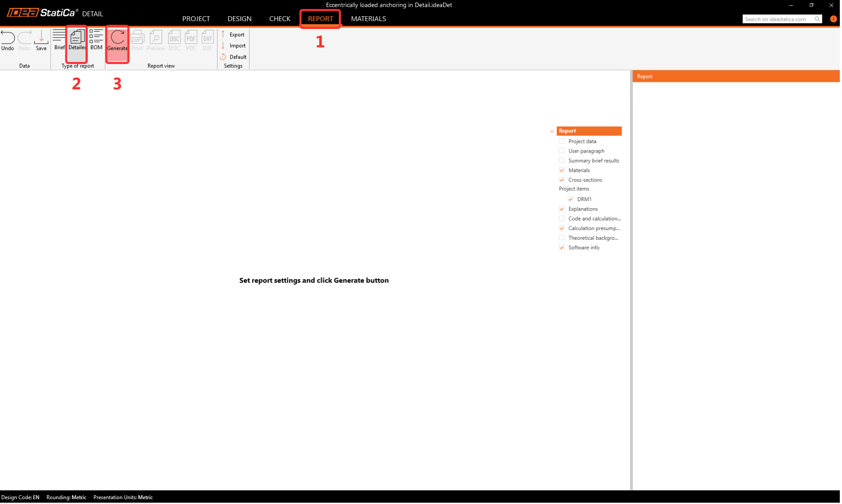Collapse the Report tree chevron
Screen dimensions: 842x504
[552, 131]
